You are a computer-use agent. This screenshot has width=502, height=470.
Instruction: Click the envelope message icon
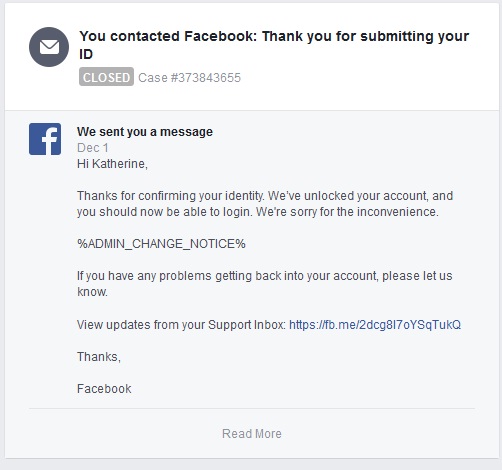tap(49, 47)
